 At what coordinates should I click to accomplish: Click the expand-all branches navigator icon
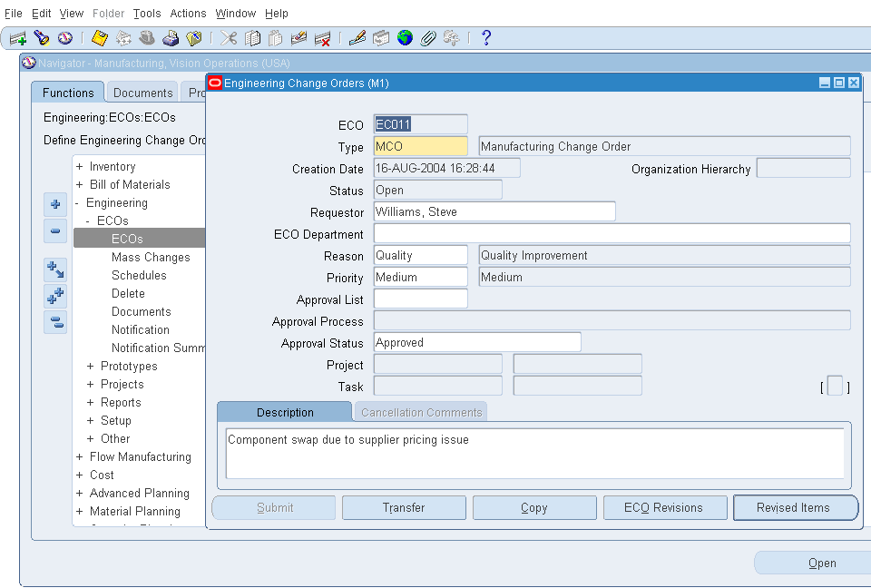(x=55, y=295)
